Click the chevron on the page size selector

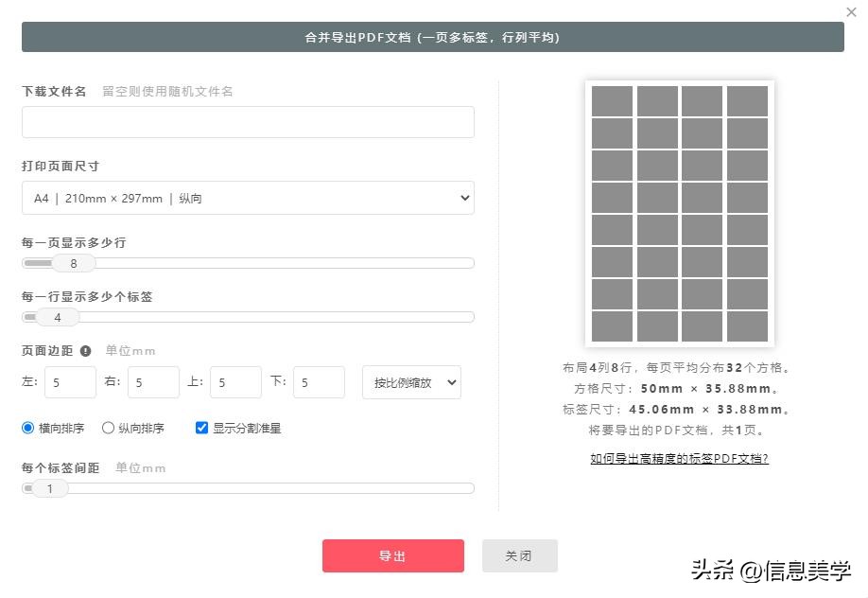(462, 198)
